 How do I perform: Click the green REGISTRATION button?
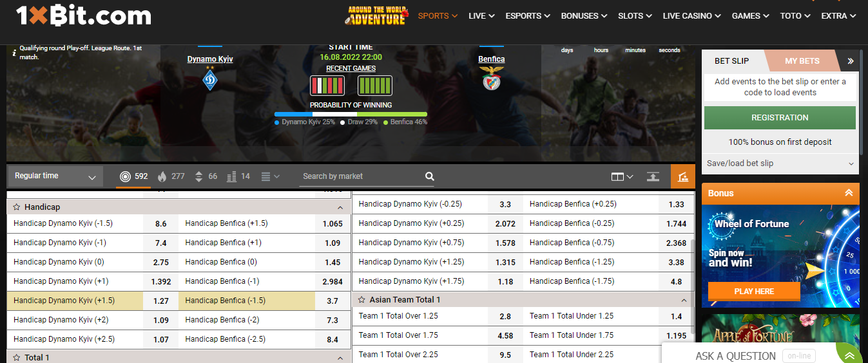coord(780,118)
